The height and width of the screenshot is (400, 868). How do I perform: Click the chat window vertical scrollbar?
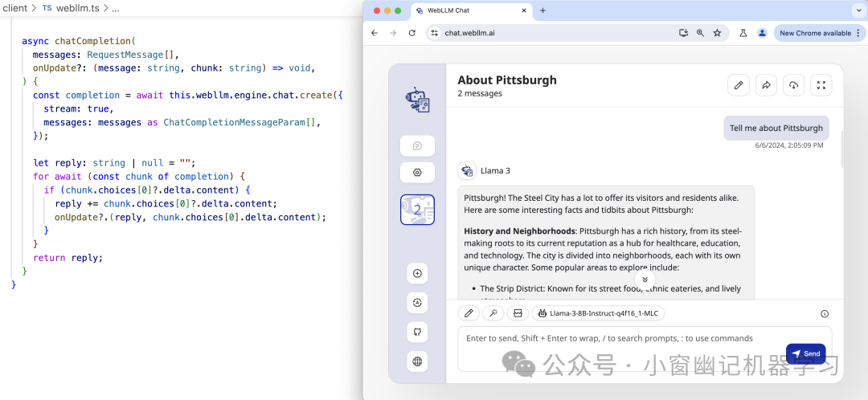(x=841, y=149)
